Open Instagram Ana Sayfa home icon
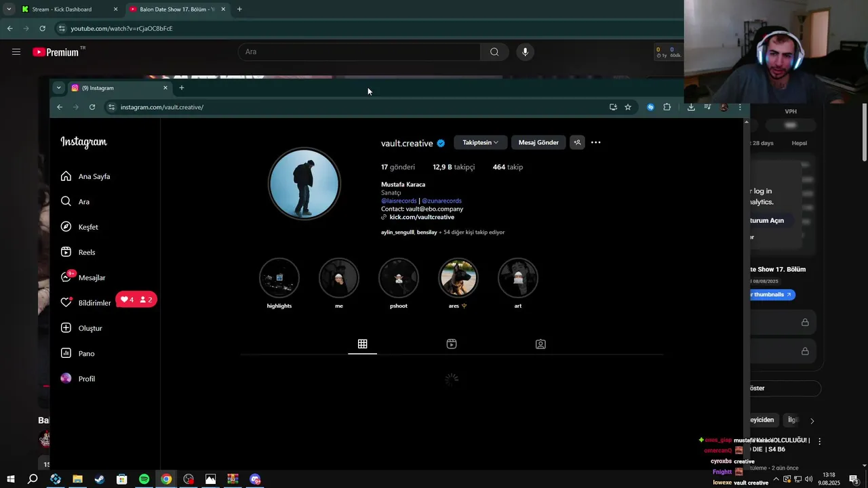The image size is (868, 488). pyautogui.click(x=66, y=176)
